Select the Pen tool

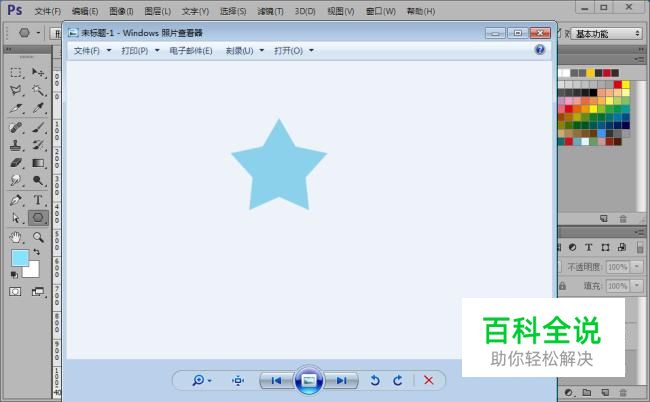click(16, 200)
